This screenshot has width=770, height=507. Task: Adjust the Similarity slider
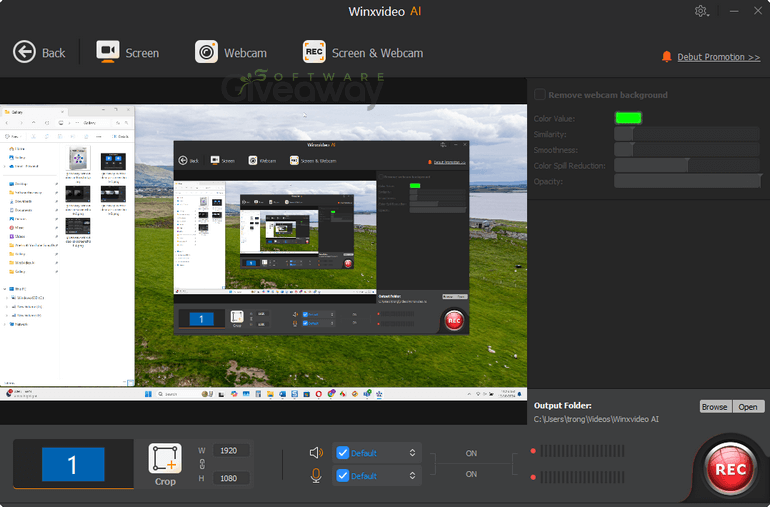pyautogui.click(x=687, y=134)
